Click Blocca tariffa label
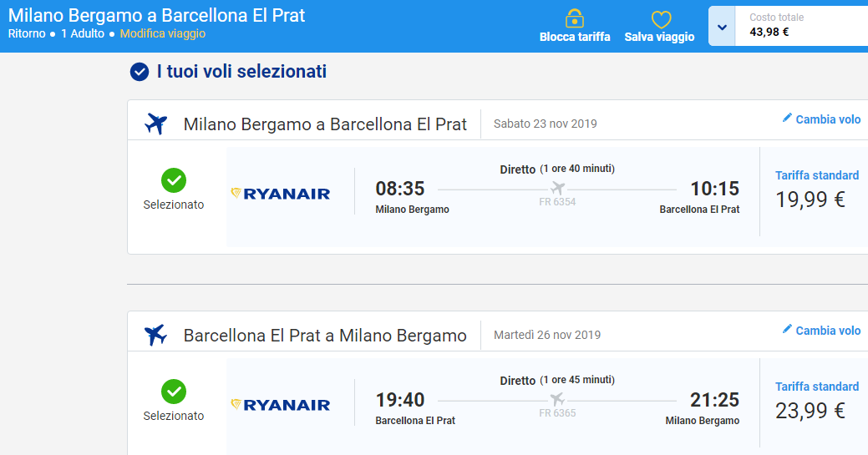868x455 pixels. 575,37
